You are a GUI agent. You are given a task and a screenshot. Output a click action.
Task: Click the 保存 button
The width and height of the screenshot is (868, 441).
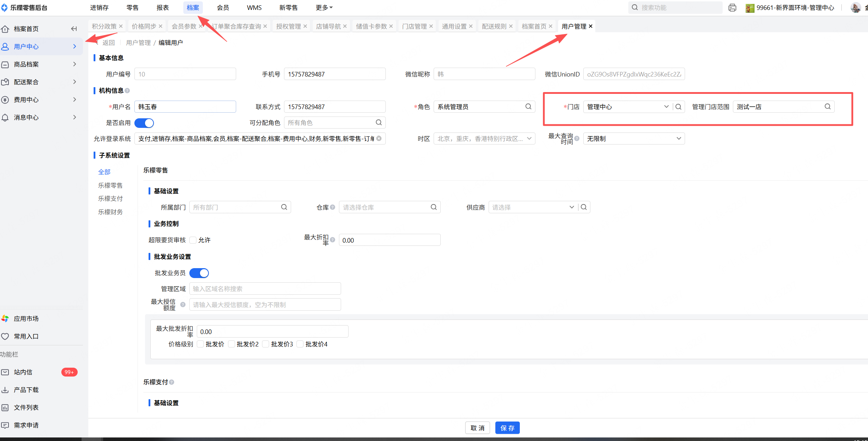pyautogui.click(x=507, y=428)
